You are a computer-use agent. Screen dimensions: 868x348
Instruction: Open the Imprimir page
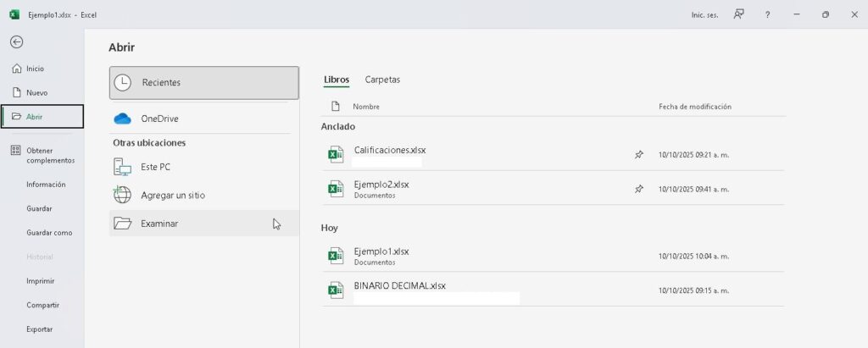pyautogui.click(x=41, y=281)
